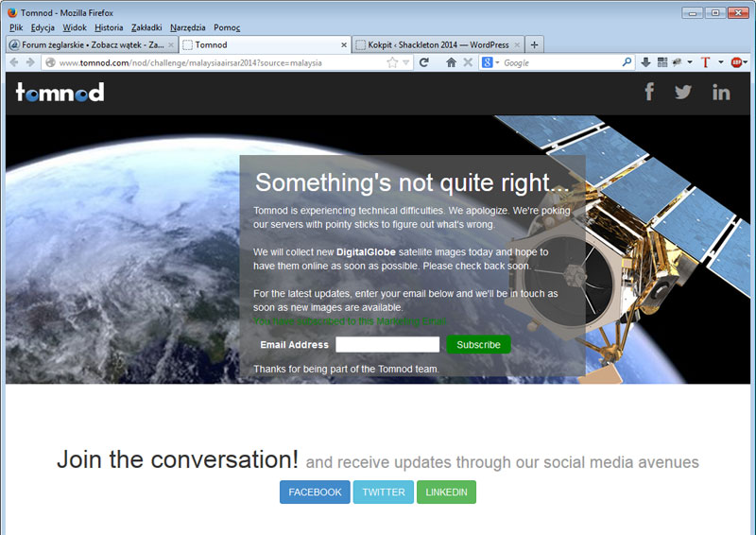Reload the page with the refresh icon
The height and width of the screenshot is (535, 756).
pos(423,62)
